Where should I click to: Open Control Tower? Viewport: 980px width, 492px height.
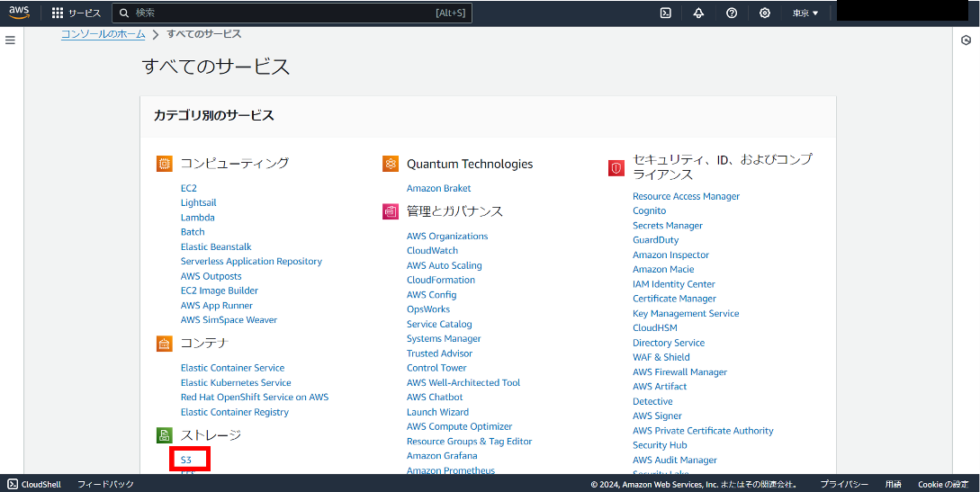[x=436, y=368]
